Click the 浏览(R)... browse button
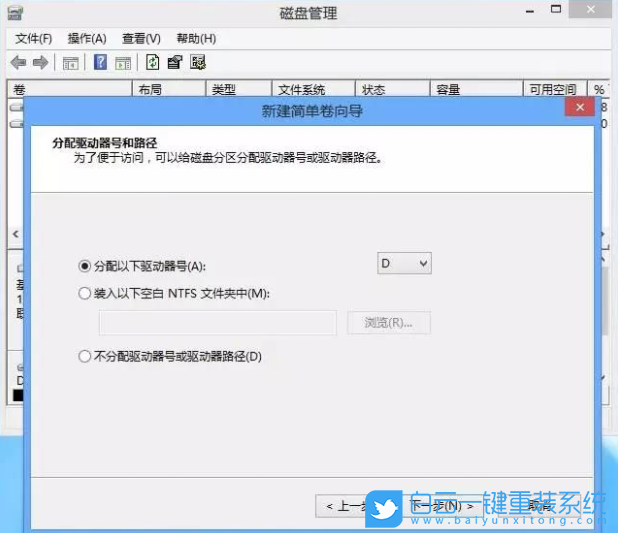This screenshot has width=618, height=533. [x=389, y=323]
